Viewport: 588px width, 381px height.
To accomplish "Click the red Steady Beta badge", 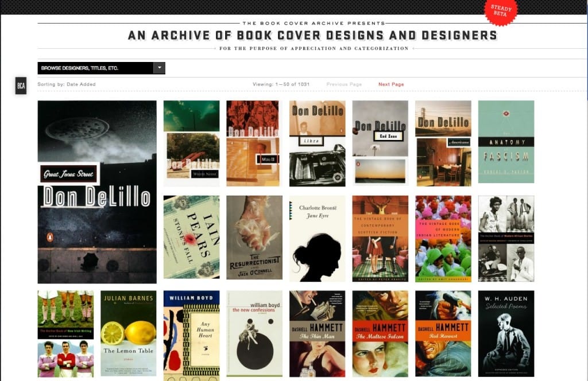I will tap(501, 11).
